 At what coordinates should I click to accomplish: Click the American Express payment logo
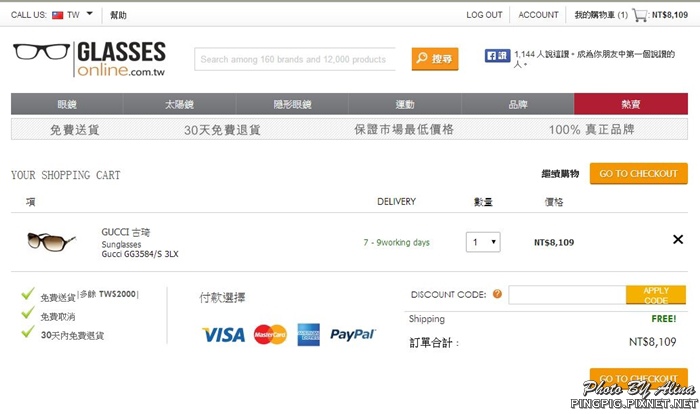308,335
